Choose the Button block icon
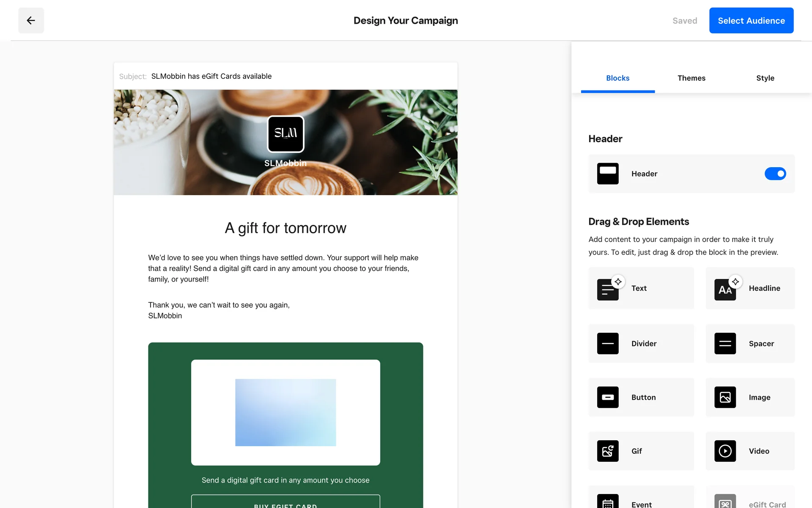812x508 pixels. tap(607, 397)
